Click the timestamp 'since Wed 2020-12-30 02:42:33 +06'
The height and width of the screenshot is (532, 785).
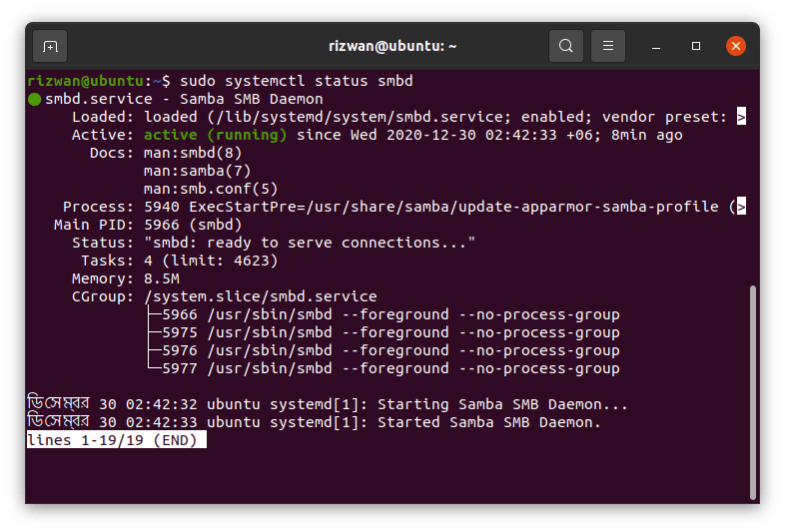click(x=444, y=135)
